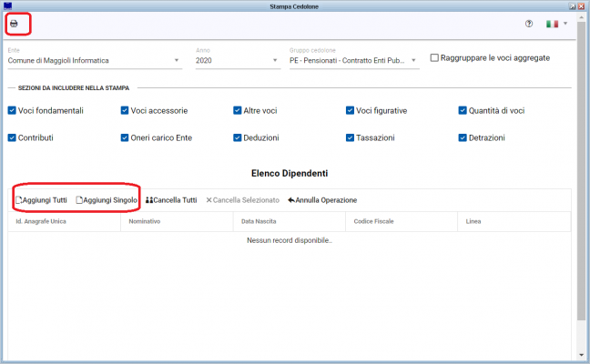
Task: Toggle the Voci figurative checkbox
Action: point(350,110)
